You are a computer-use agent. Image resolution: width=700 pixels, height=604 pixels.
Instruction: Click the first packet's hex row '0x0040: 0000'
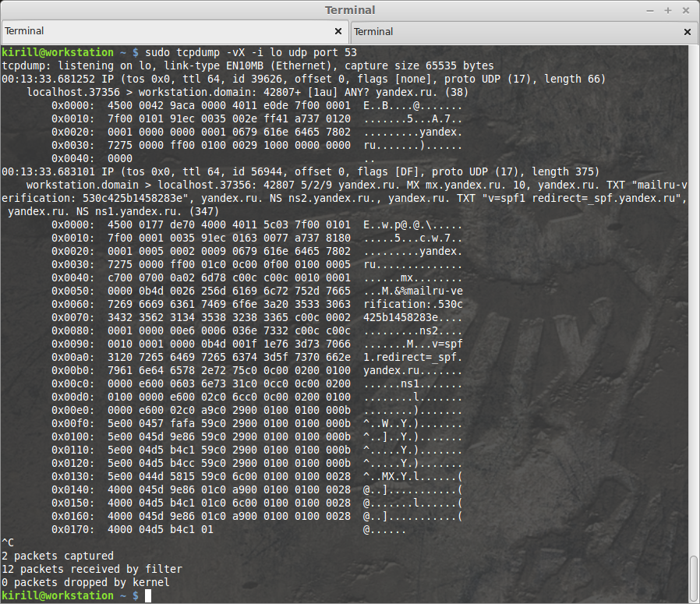click(214, 159)
